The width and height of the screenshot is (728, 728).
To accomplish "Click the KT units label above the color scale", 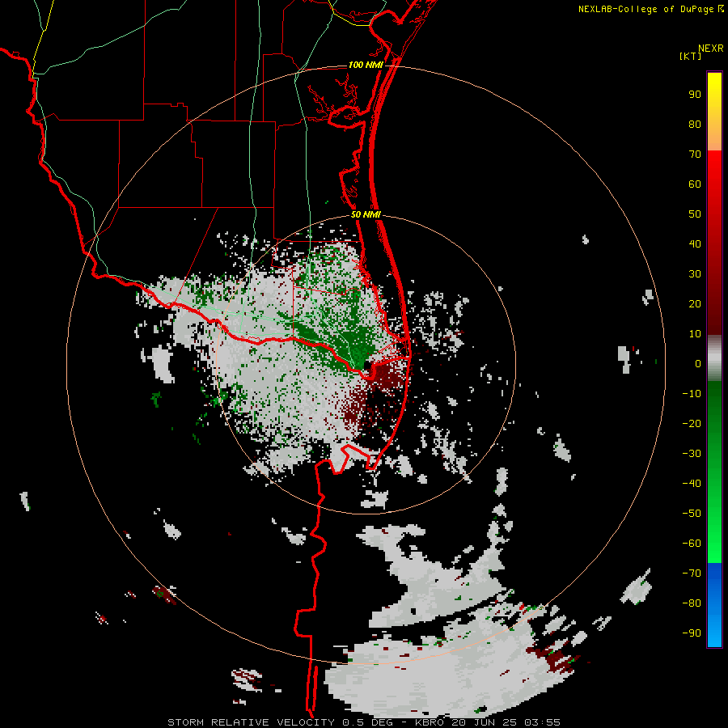I will point(691,56).
